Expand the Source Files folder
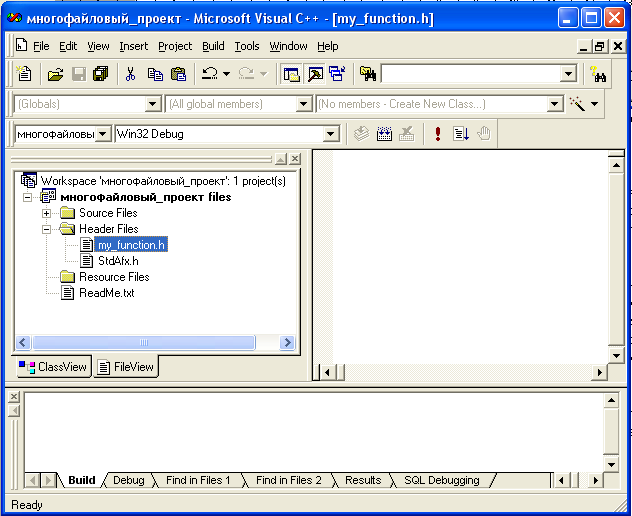Viewport: 632px width, 516px height. pyautogui.click(x=46, y=213)
